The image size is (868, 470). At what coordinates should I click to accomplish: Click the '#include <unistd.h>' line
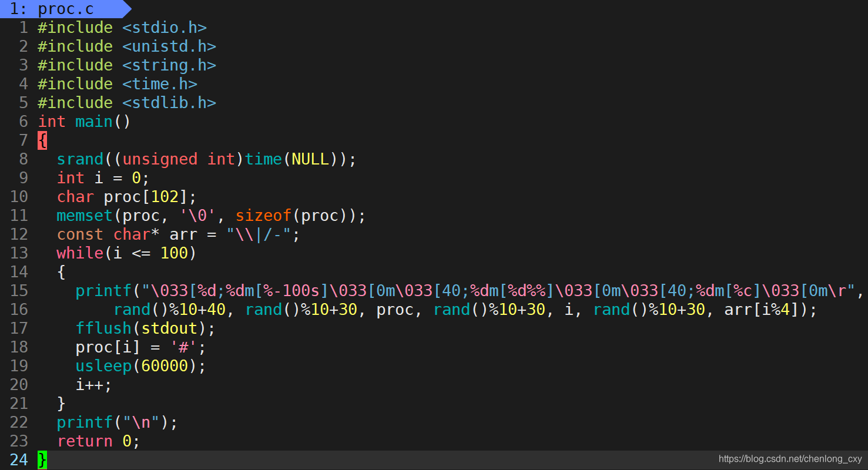127,46
